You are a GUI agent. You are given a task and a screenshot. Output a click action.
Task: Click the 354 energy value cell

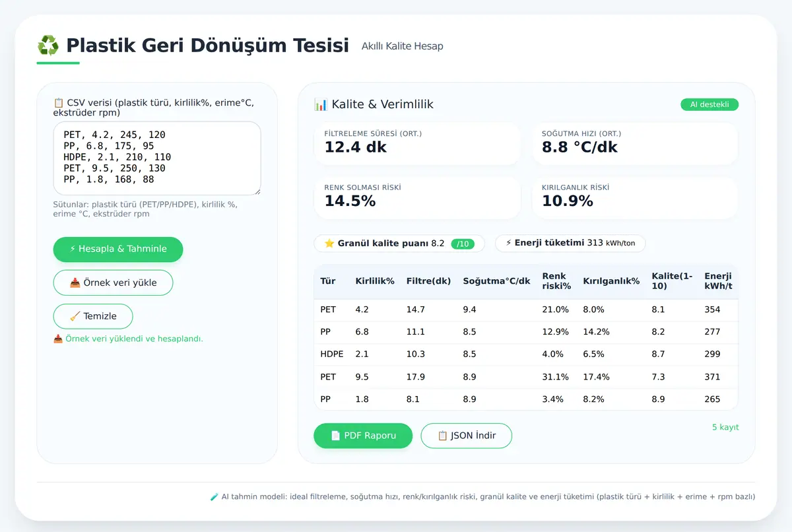712,309
